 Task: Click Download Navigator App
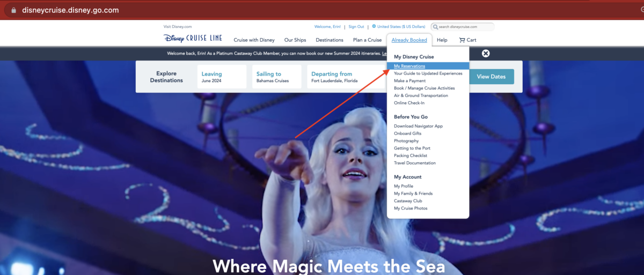[x=418, y=127]
